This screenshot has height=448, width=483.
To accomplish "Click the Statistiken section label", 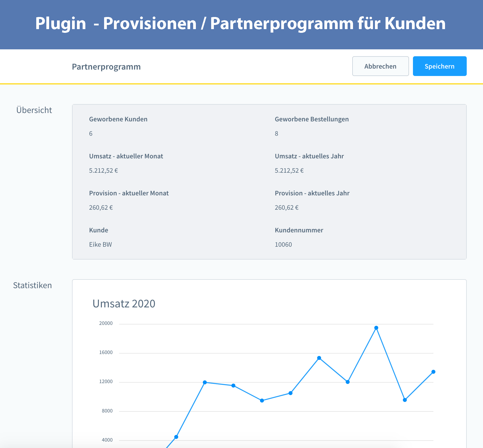I will (x=32, y=285).
